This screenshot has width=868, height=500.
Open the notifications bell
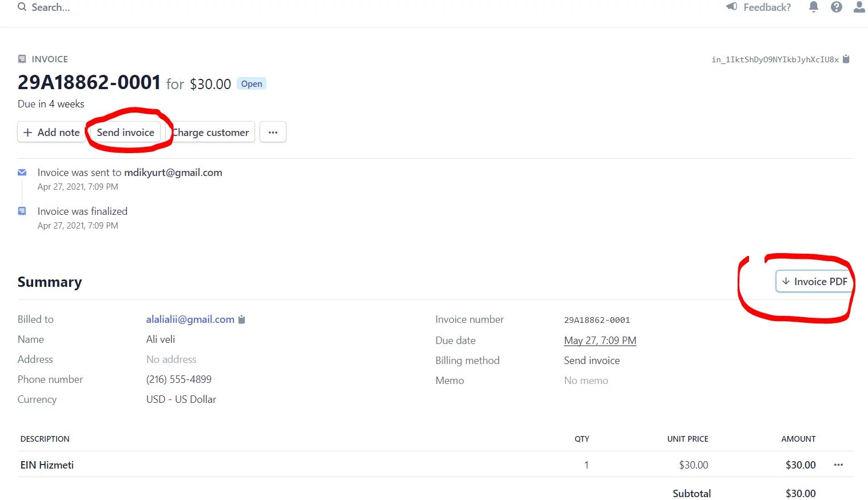coord(813,7)
